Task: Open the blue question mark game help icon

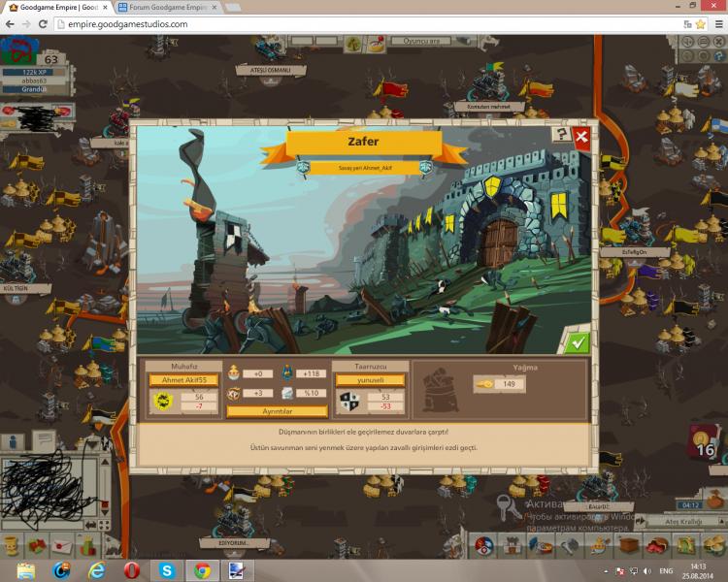Action: [719, 56]
